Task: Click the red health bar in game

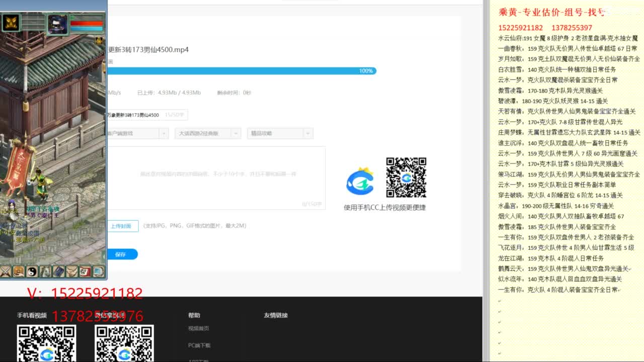Action: click(x=86, y=23)
